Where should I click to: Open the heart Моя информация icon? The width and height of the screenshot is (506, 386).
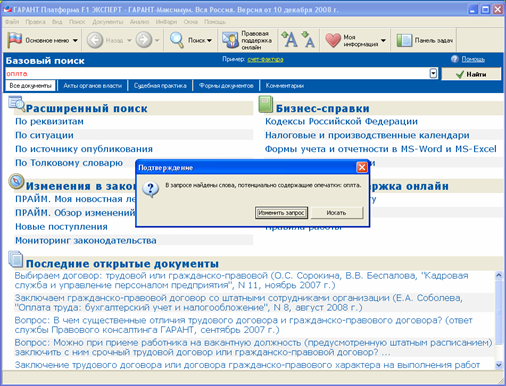[x=333, y=40]
